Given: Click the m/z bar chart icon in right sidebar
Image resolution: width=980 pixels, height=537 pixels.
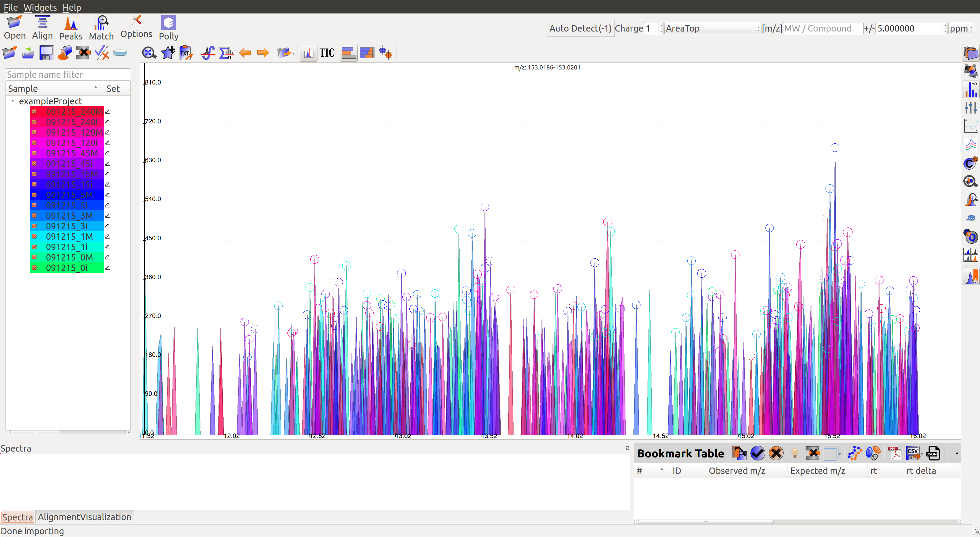Looking at the screenshot, I should pyautogui.click(x=971, y=90).
